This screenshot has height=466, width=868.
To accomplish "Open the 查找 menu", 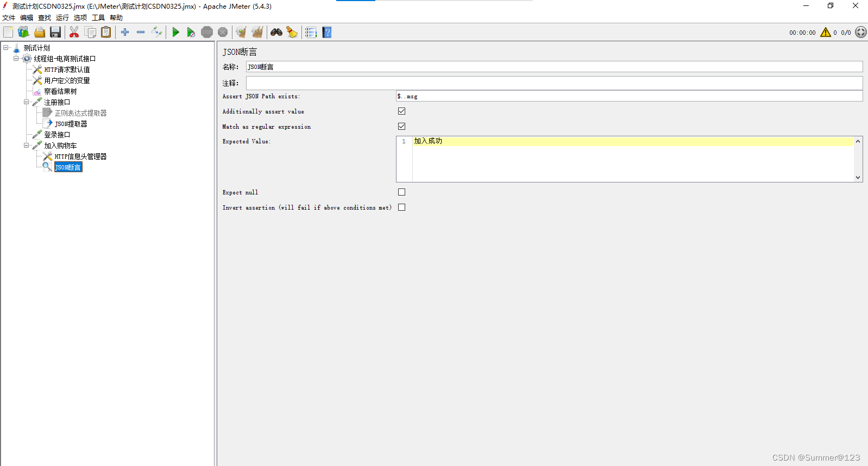I will tap(45, 18).
